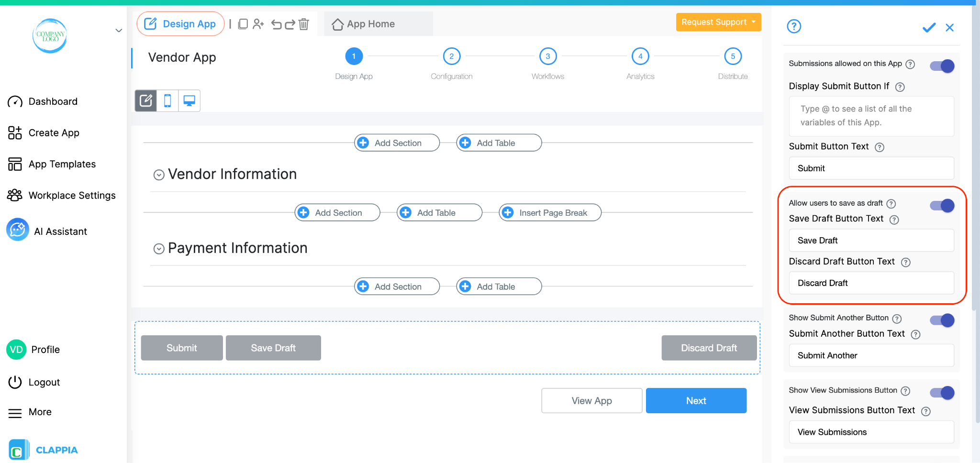Switch to mobile preview icon
The height and width of the screenshot is (463, 980).
click(167, 100)
